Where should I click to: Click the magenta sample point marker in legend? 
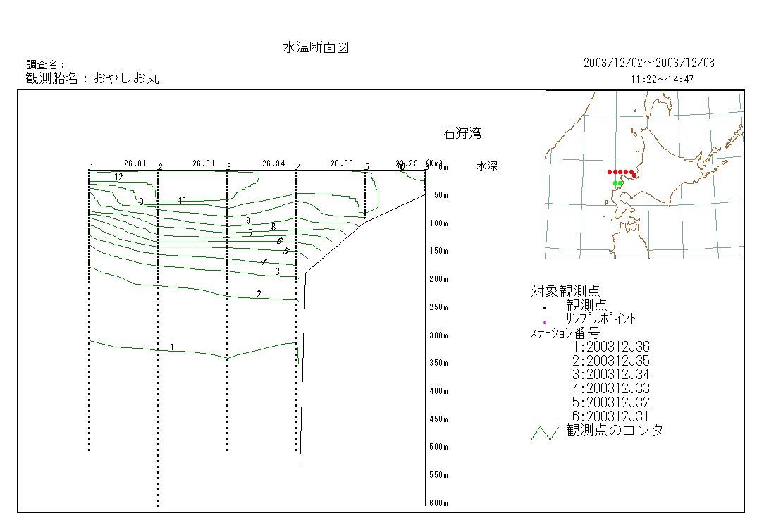tap(544, 322)
